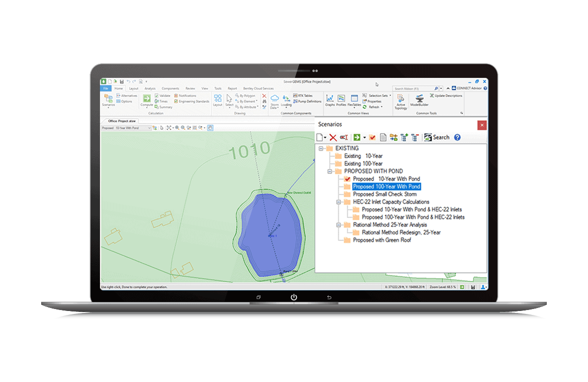
Task: Open the scenario selector dropdown above the map
Action: click(x=149, y=128)
